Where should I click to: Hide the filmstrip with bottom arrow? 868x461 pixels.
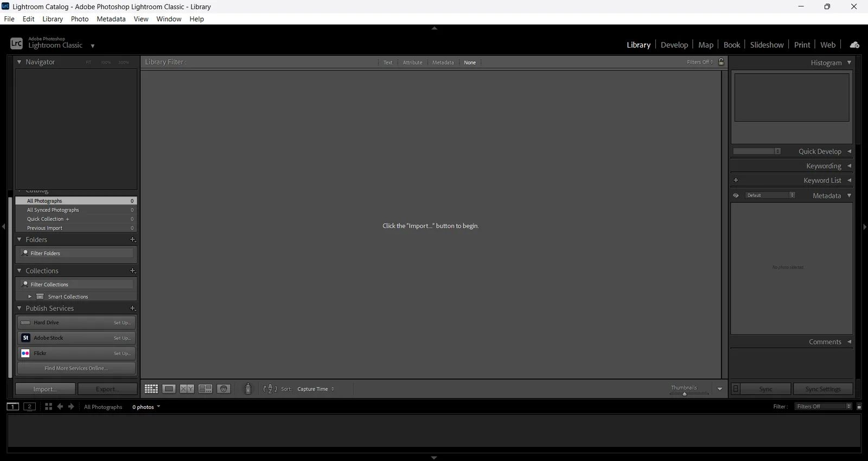434,458
